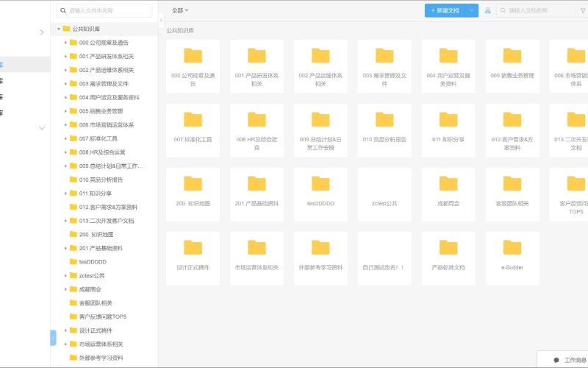Viewport: 588px width, 368px height.
Task: Expand the zctest公共 tree node
Action: point(65,275)
